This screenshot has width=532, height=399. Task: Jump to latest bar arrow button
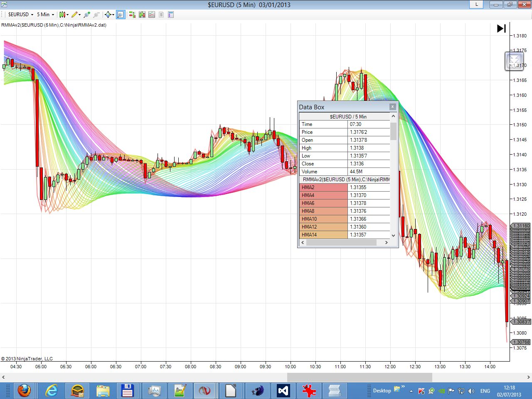click(501, 28)
